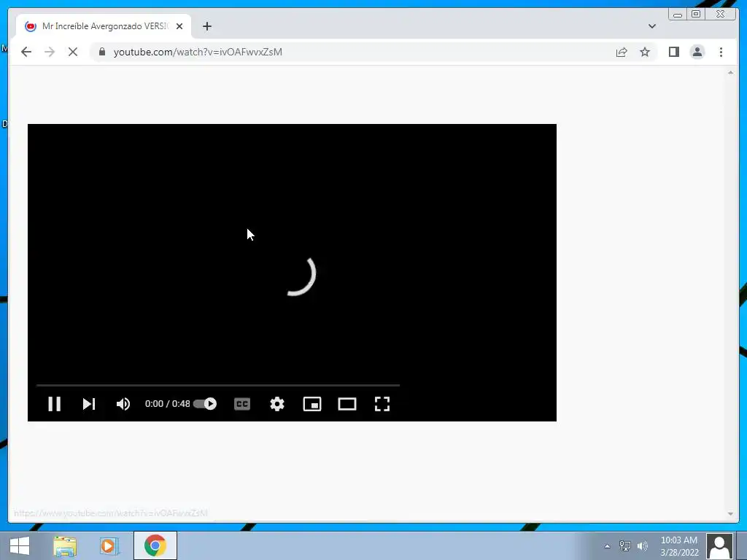Switch to theater mode

point(347,404)
